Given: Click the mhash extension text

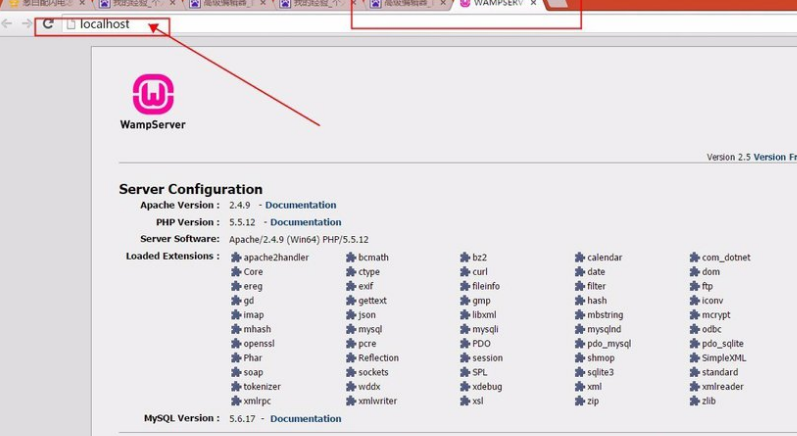Looking at the screenshot, I should click(x=257, y=329).
